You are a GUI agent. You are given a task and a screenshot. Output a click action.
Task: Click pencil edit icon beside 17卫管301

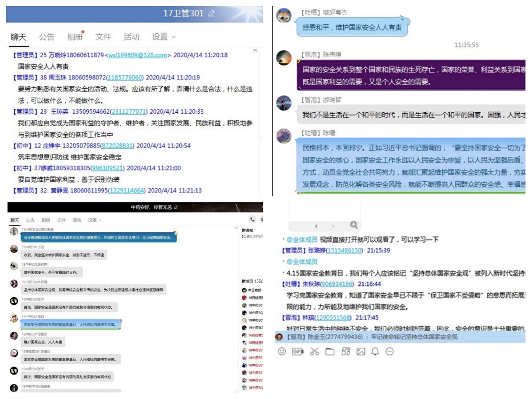[211, 14]
